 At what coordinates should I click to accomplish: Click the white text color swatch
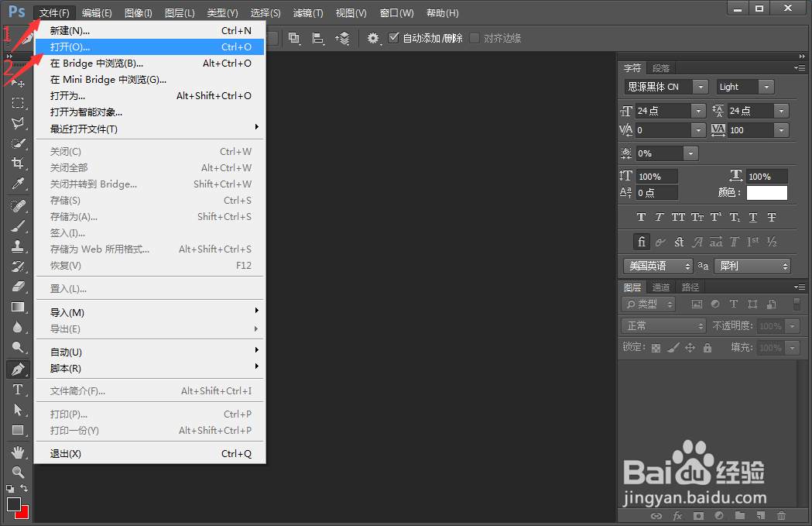[766, 193]
